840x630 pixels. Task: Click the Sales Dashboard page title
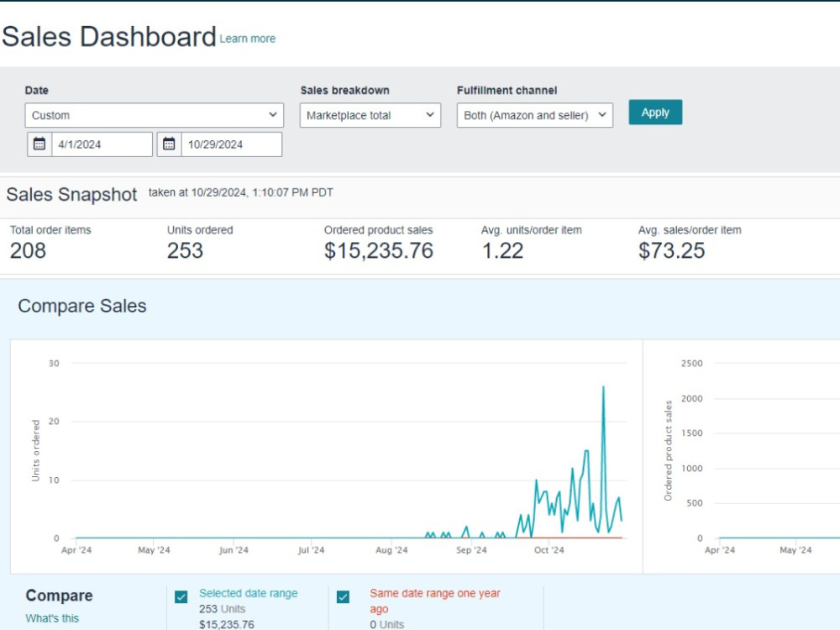click(x=108, y=36)
